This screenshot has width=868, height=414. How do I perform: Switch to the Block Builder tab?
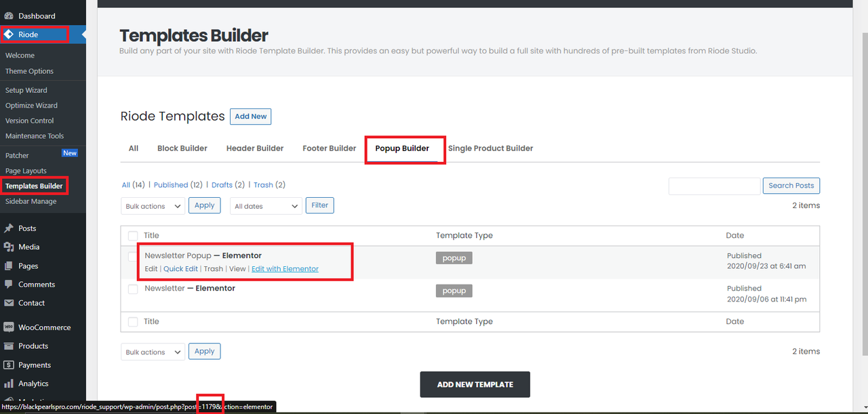tap(182, 148)
